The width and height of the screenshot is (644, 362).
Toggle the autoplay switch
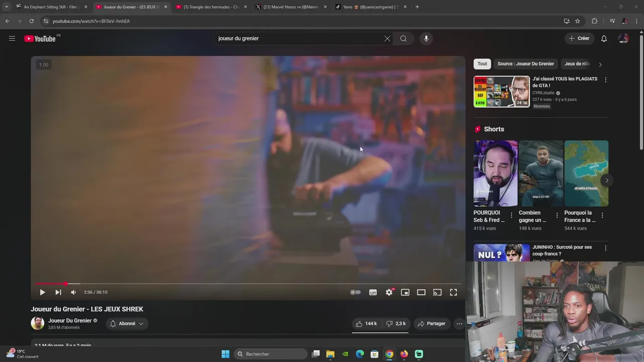[x=356, y=292]
